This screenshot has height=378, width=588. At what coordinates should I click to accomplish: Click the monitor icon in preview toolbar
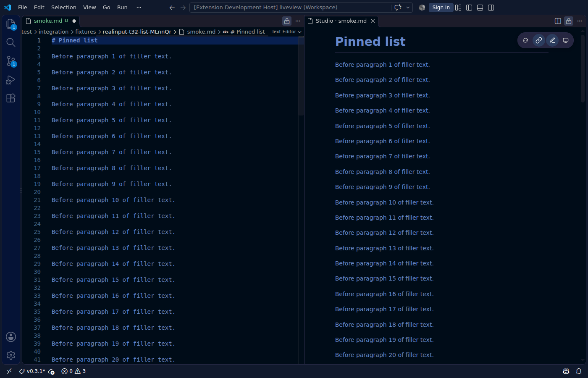point(566,40)
